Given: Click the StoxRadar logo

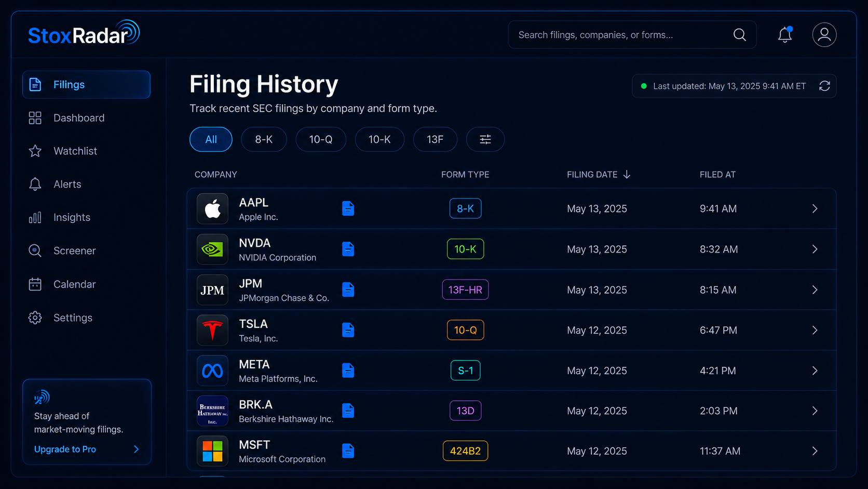Looking at the screenshot, I should [x=84, y=33].
